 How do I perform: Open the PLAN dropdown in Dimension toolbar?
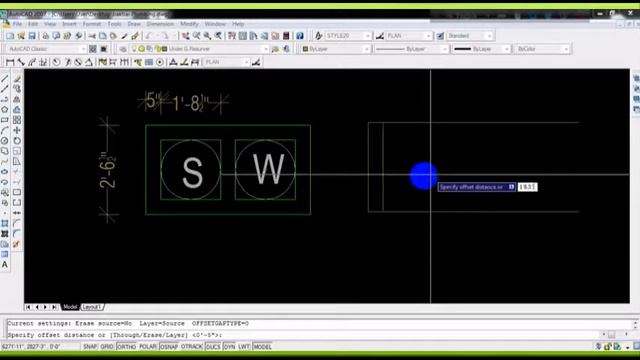(x=227, y=62)
